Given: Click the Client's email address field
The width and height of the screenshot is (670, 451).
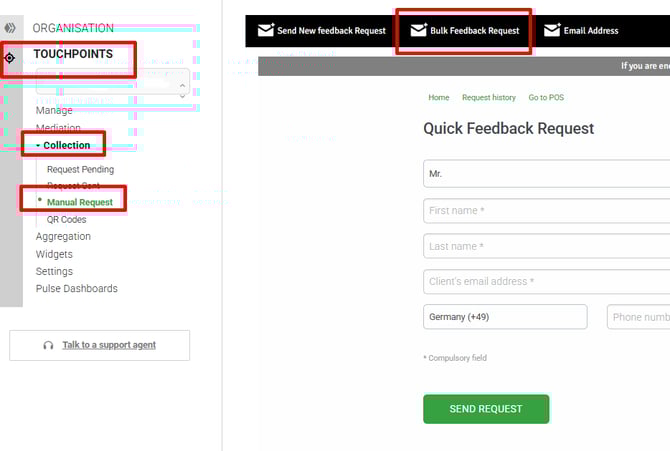Looking at the screenshot, I should pos(545,282).
